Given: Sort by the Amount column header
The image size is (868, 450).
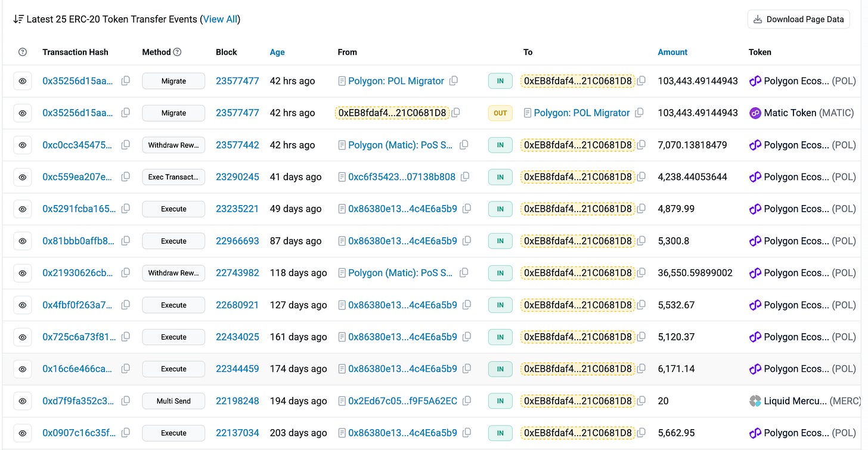Looking at the screenshot, I should pyautogui.click(x=672, y=52).
